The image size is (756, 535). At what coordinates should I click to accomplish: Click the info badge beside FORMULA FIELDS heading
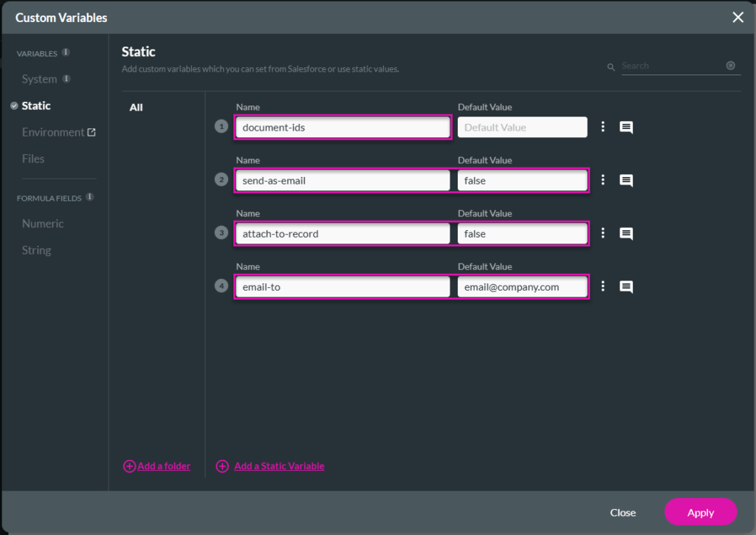90,197
